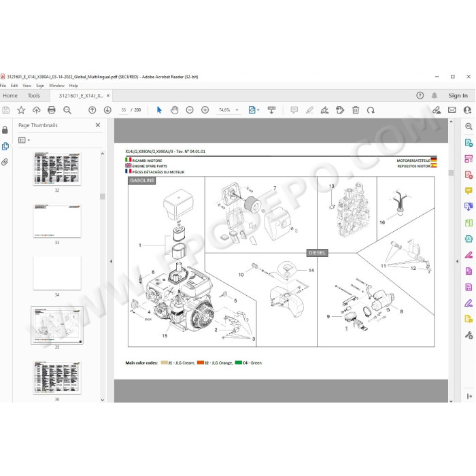Open the Comment tool in the right pane

coord(469,190)
